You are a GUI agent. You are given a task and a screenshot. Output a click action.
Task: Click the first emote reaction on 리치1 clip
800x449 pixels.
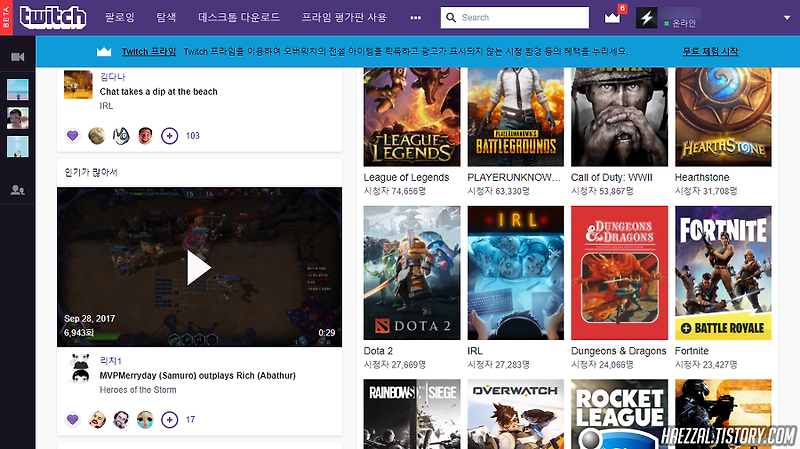point(96,419)
